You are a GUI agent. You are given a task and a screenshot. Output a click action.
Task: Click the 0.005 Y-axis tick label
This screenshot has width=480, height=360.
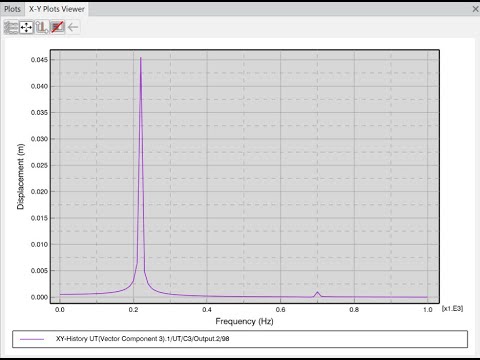pyautogui.click(x=39, y=271)
